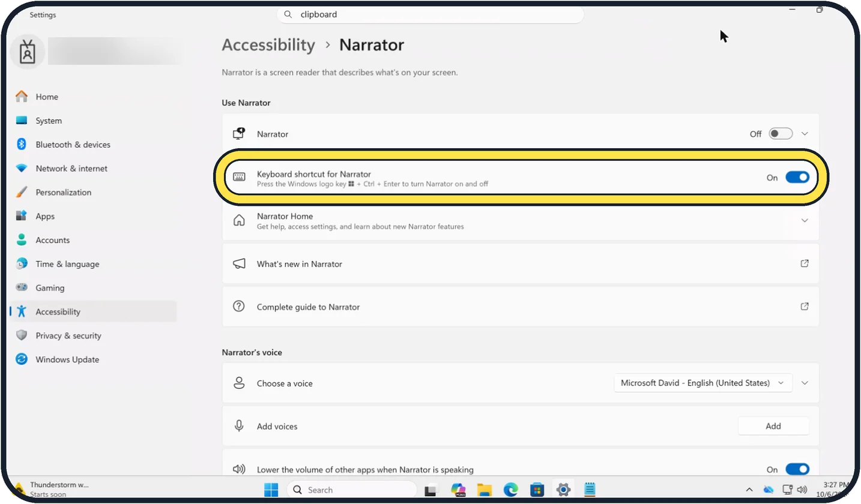Launch Microsoft Edge from the taskbar
Viewport: 861px width, 504px height.
[x=511, y=490]
